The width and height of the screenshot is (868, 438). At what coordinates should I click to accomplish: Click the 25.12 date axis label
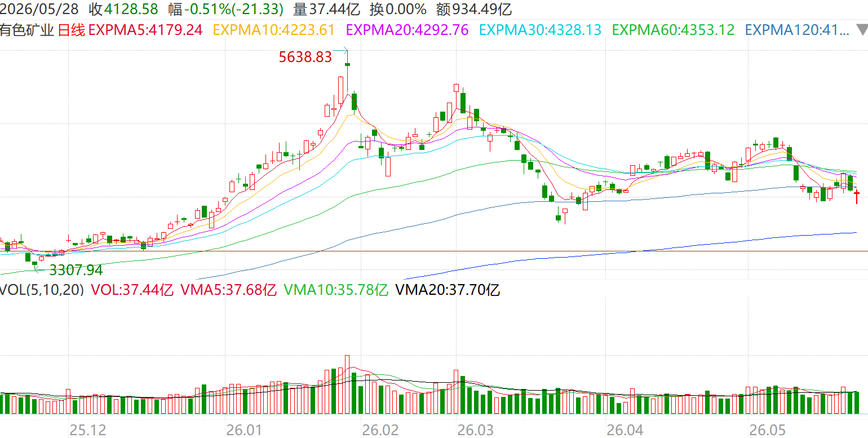(x=87, y=430)
